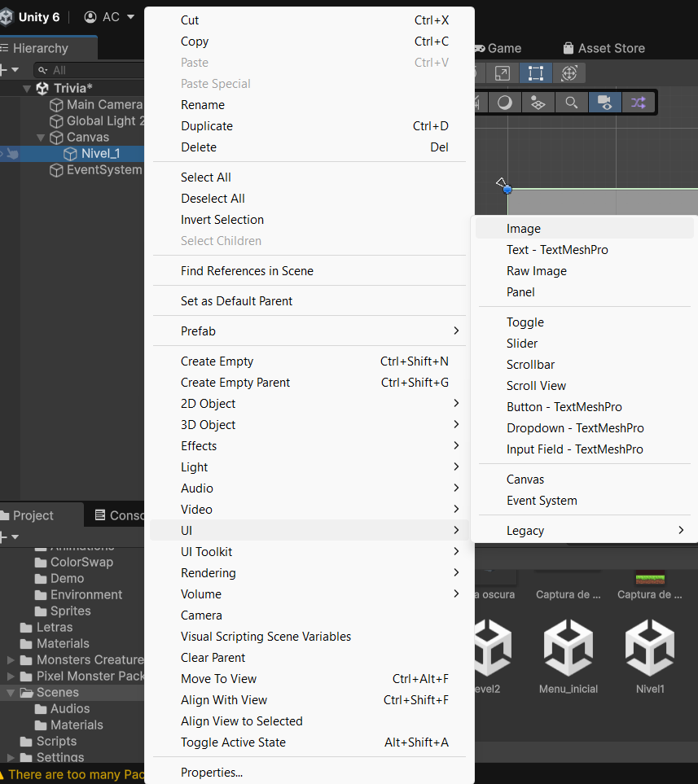Choose Dropdown - TextMeshPro from the submenu
This screenshot has width=698, height=784.
tap(584, 428)
